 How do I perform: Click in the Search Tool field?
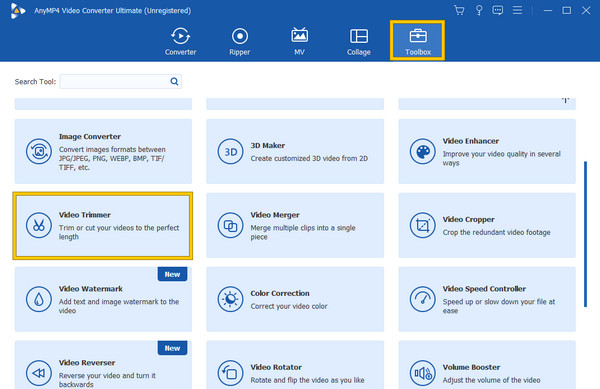121,81
